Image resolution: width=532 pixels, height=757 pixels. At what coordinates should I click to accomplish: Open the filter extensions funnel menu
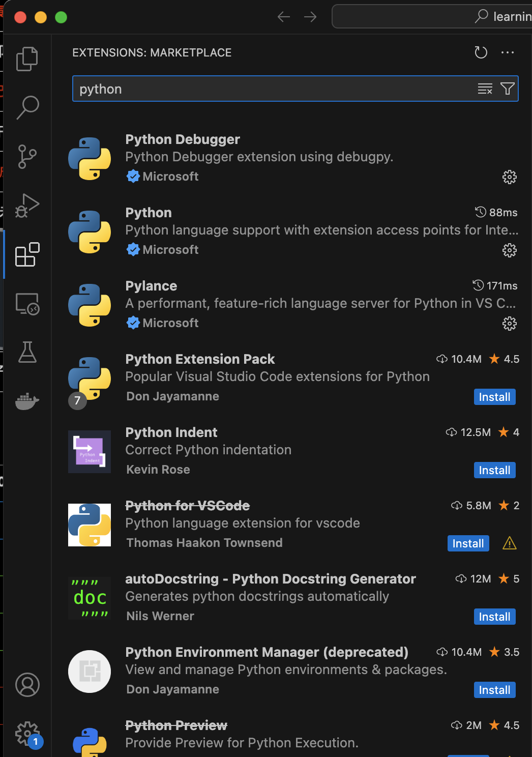click(508, 89)
